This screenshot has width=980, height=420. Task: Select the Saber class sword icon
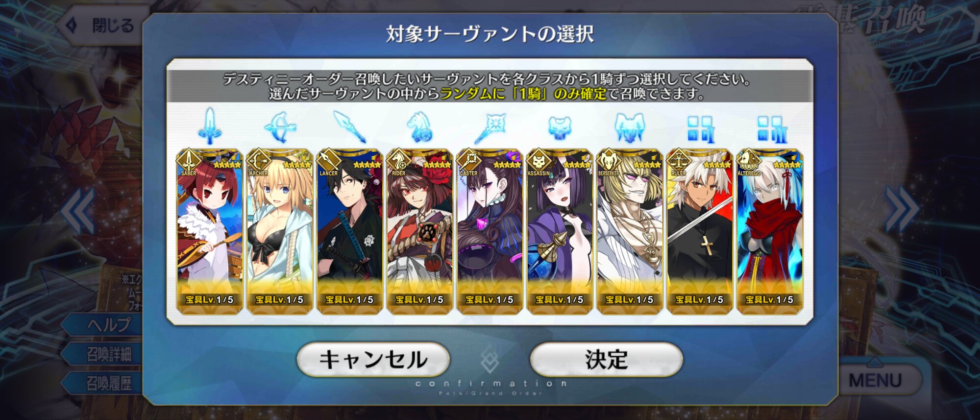(210, 126)
